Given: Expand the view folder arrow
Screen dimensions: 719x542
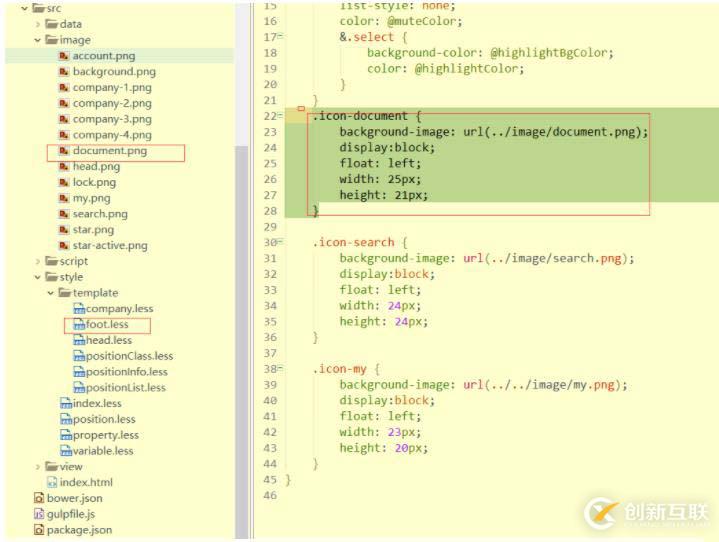Looking at the screenshot, I should coord(38,467).
